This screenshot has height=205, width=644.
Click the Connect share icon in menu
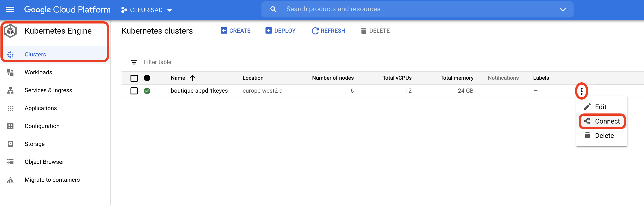coord(587,121)
